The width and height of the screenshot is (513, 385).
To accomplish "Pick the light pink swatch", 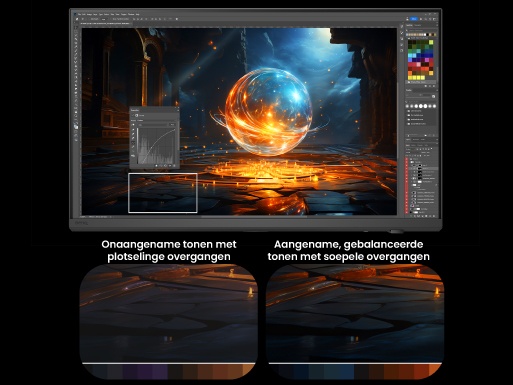I will click(418, 64).
